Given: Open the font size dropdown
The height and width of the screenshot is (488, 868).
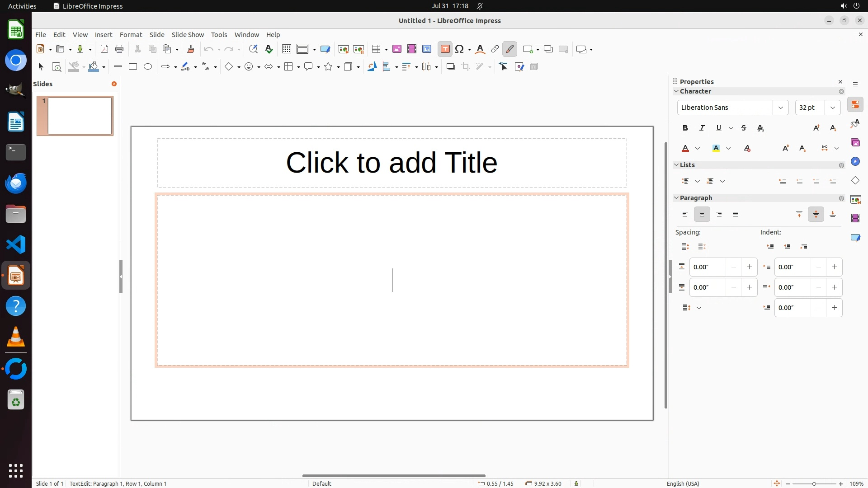Looking at the screenshot, I should 833,108.
